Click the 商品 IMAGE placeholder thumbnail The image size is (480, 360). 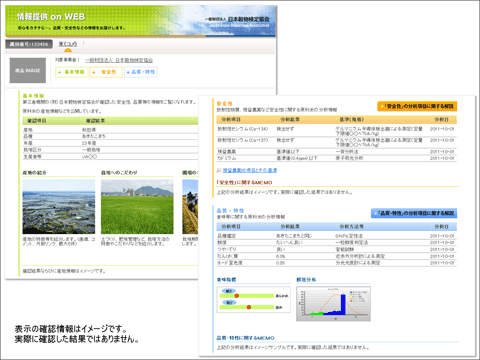coord(28,70)
